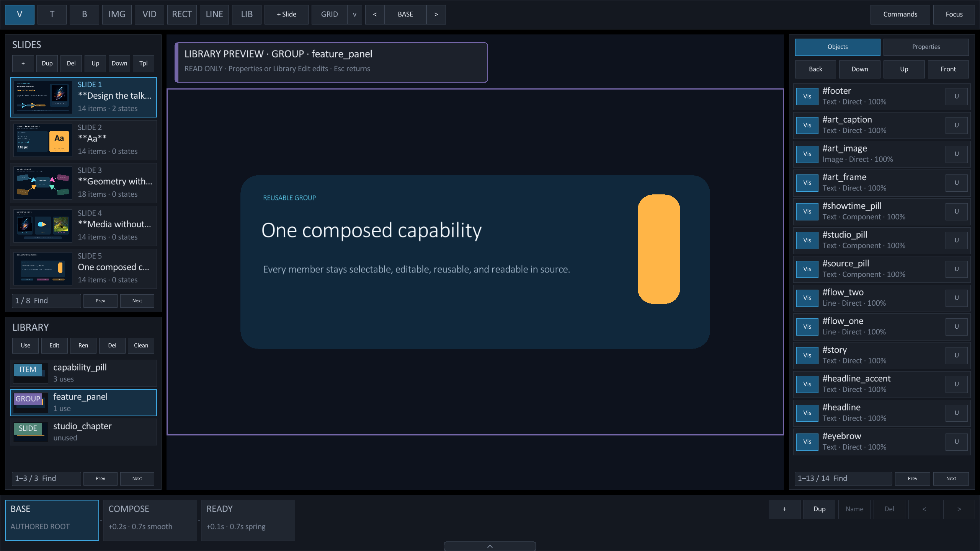980x551 pixels.
Task: Pick the VID video tool
Action: 149,15
